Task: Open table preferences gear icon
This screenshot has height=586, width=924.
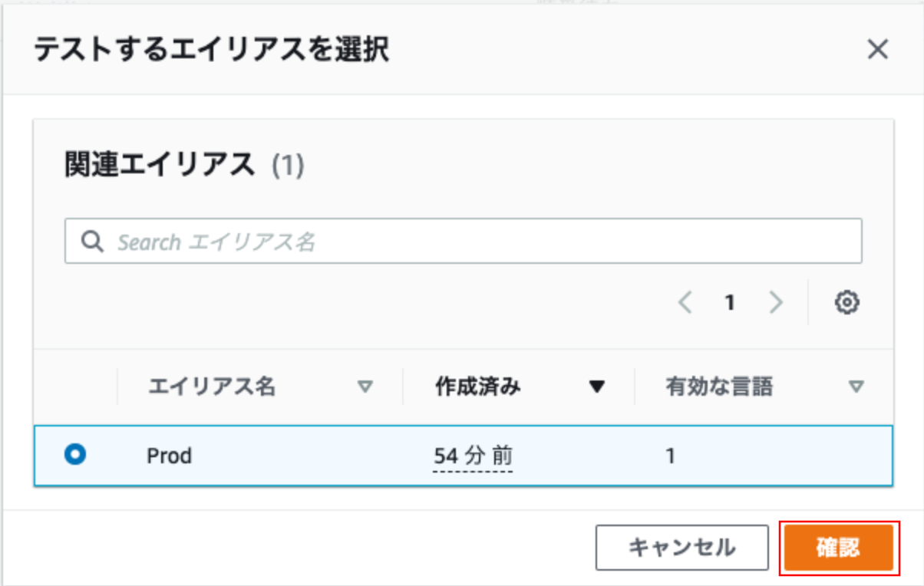Action: (x=846, y=302)
